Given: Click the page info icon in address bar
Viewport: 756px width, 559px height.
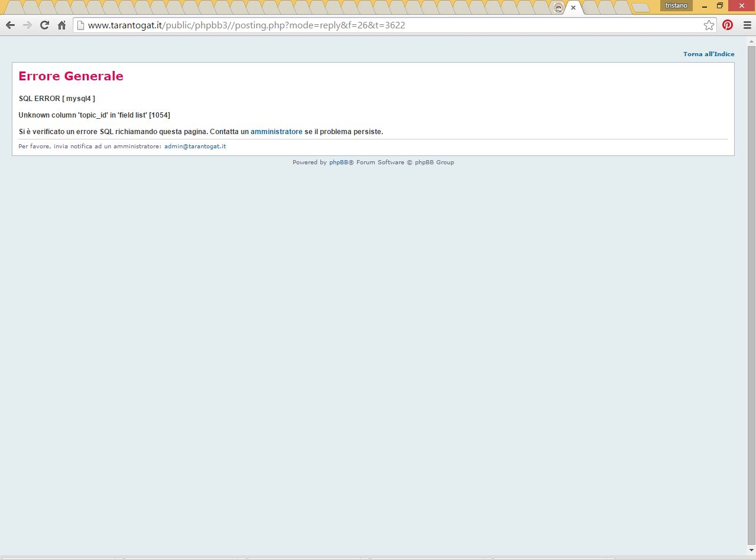Looking at the screenshot, I should [81, 25].
